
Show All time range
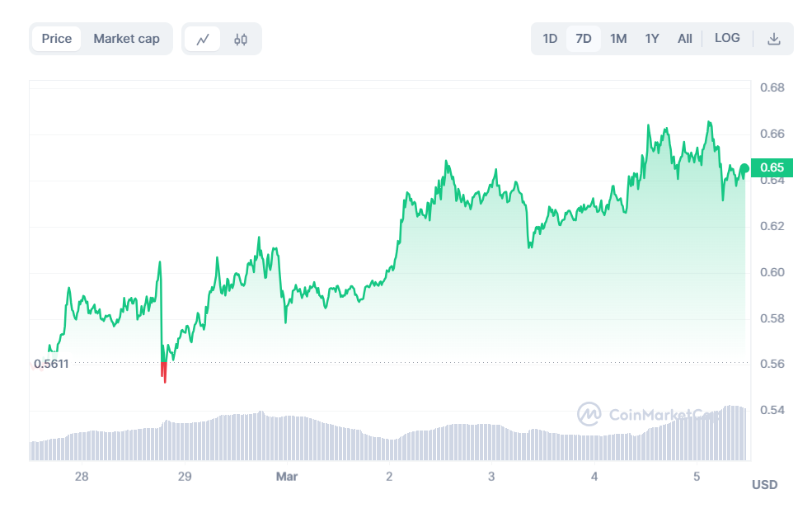point(685,39)
